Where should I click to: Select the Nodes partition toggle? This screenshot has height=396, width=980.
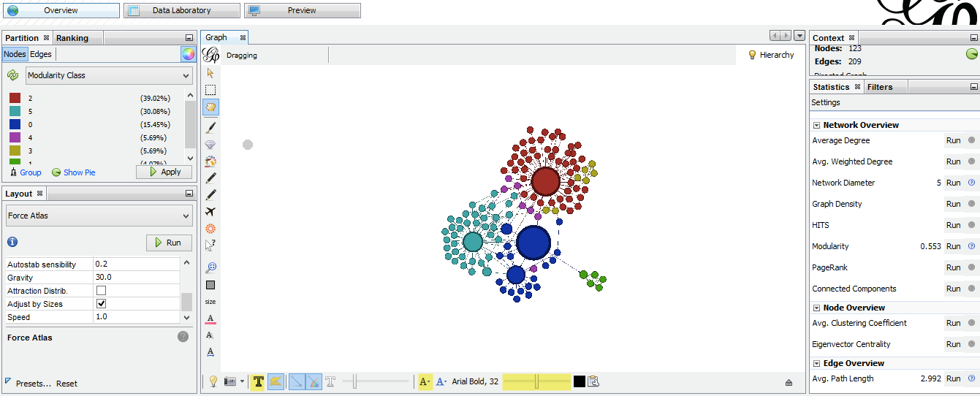(15, 54)
